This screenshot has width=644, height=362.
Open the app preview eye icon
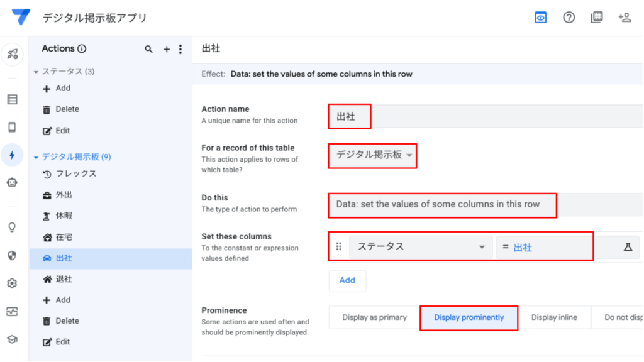point(540,18)
